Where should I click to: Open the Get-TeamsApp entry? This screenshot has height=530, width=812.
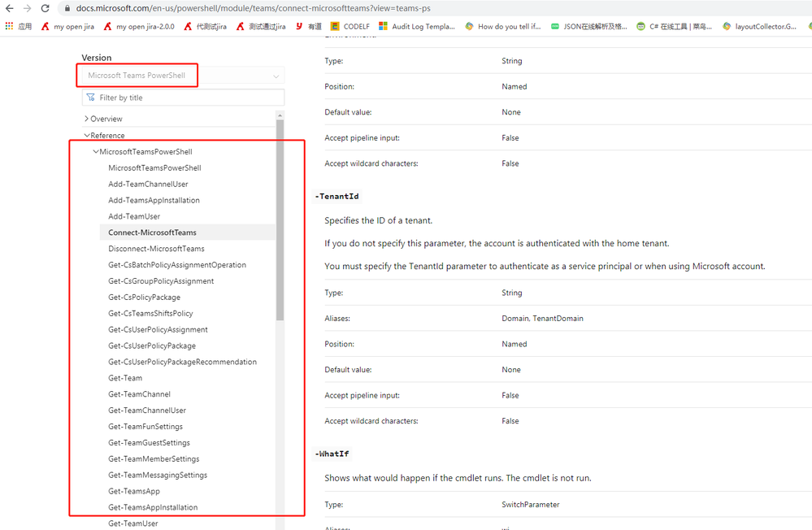click(133, 491)
